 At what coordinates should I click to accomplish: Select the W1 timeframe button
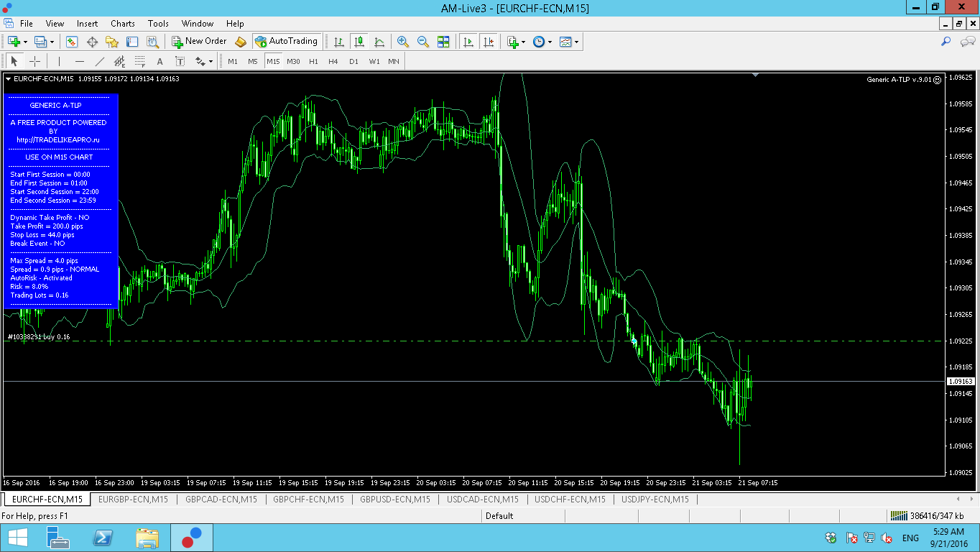374,61
